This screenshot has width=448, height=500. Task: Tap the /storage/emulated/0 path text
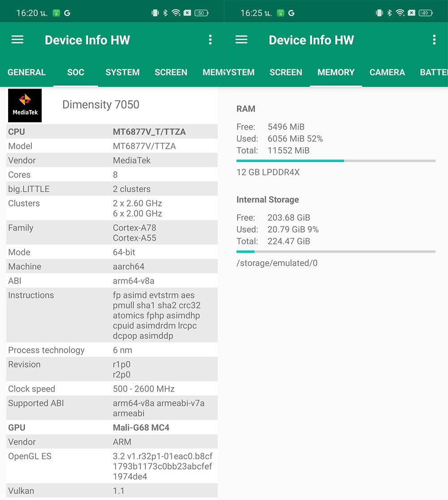point(277,263)
